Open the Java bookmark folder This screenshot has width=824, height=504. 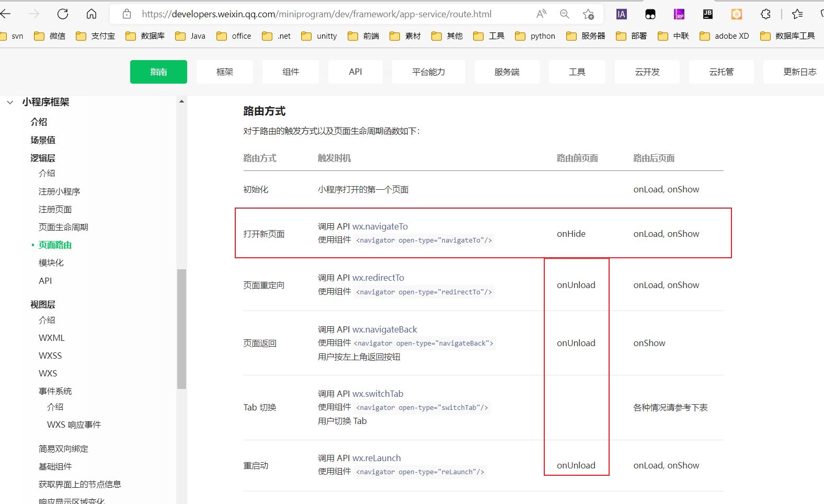point(190,36)
